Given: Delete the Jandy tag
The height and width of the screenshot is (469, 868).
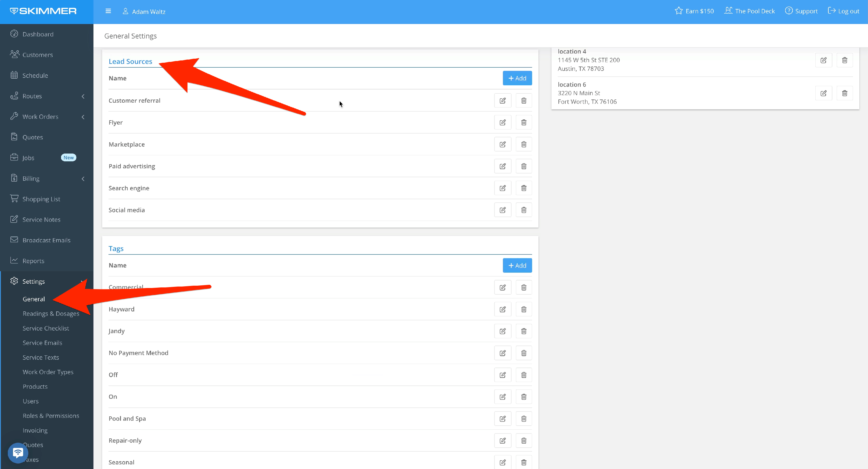Looking at the screenshot, I should (x=524, y=331).
